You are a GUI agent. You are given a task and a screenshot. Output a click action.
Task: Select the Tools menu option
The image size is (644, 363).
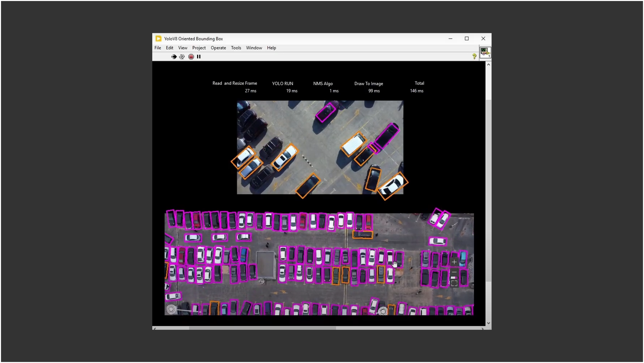[236, 48]
